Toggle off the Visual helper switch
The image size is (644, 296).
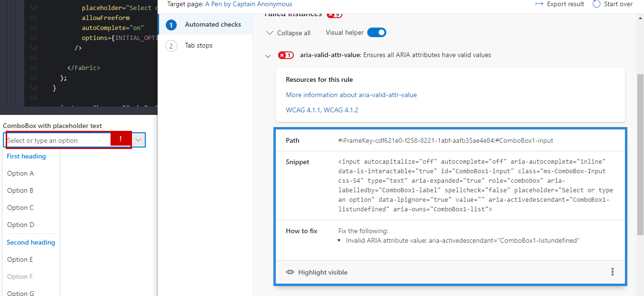pyautogui.click(x=376, y=32)
